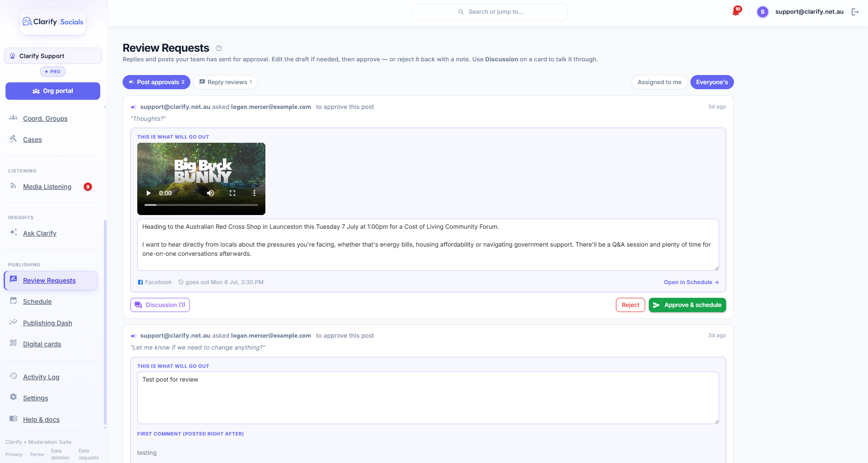The image size is (868, 463).
Task: Click the Activity Log history icon
Action: (x=13, y=376)
